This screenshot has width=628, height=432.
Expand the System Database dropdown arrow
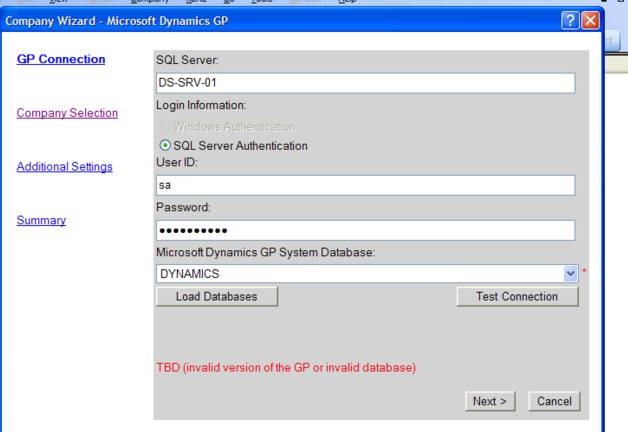tap(570, 273)
